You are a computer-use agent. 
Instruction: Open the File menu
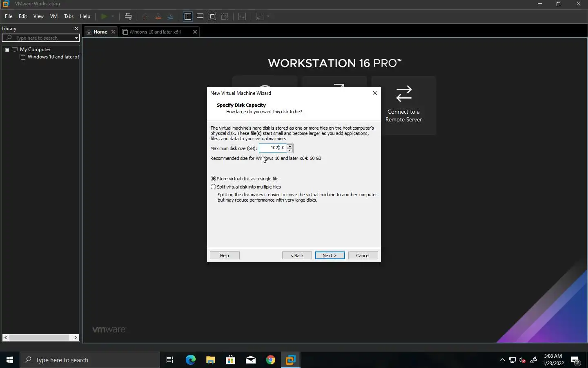coord(9,16)
